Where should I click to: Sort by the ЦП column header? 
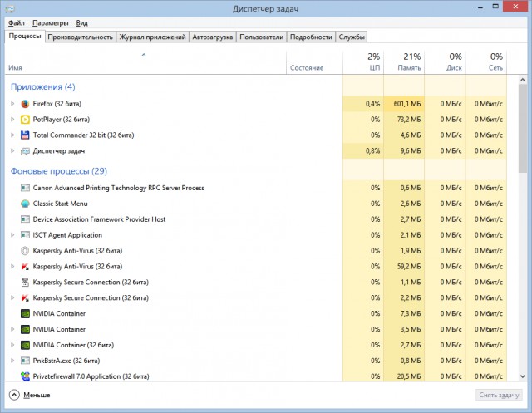coord(363,62)
